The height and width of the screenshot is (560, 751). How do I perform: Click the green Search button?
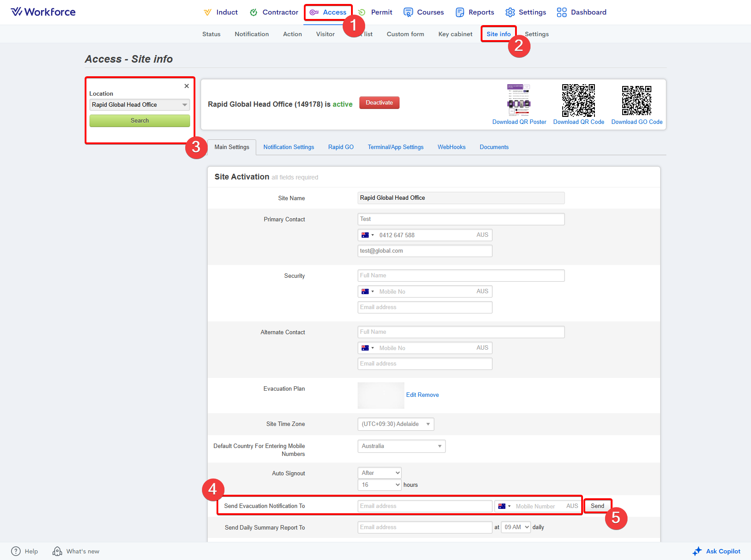(x=139, y=121)
